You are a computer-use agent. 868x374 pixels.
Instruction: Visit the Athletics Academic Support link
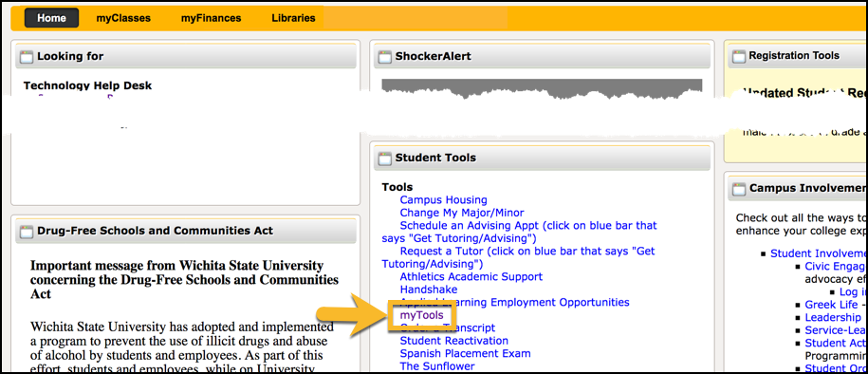tap(471, 276)
